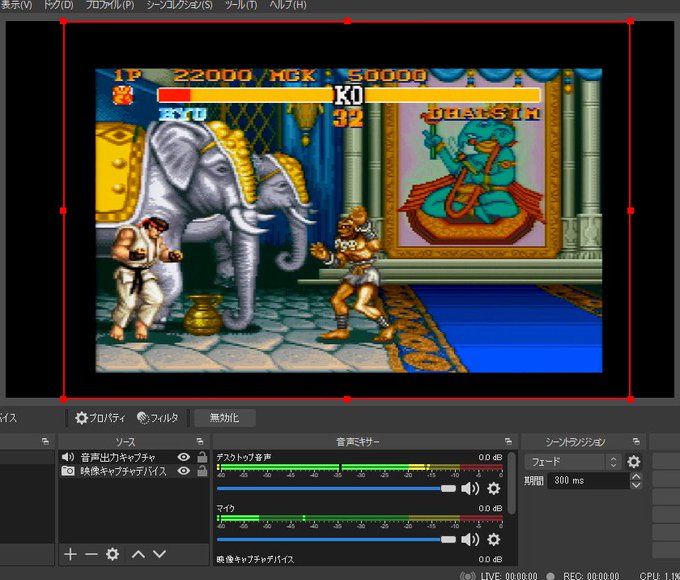Pop out the 音声ミキサー dock panel
The image size is (680, 580).
click(508, 442)
